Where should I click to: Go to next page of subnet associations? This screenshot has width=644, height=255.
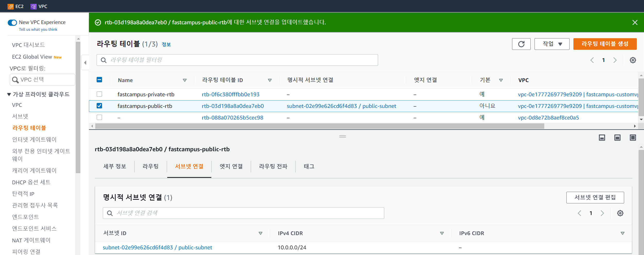click(602, 213)
